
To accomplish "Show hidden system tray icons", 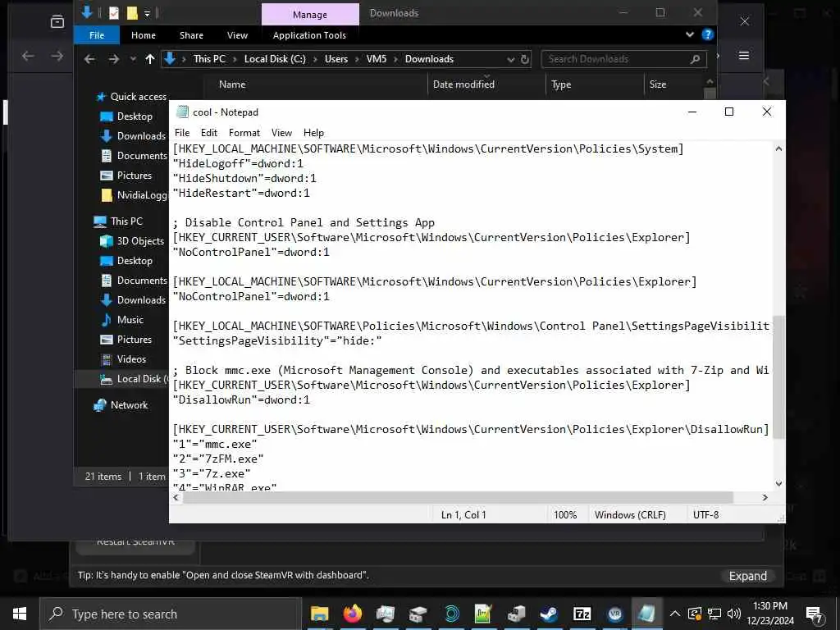I will [675, 614].
